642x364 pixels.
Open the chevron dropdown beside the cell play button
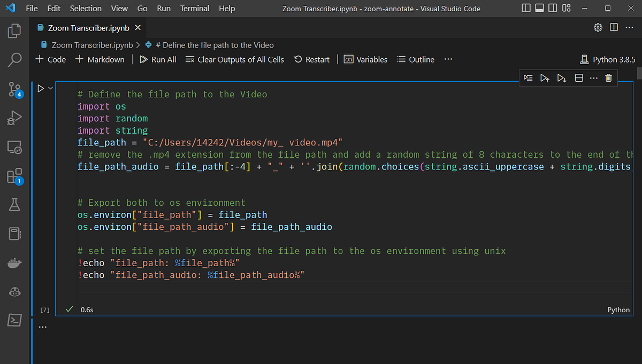tap(49, 88)
